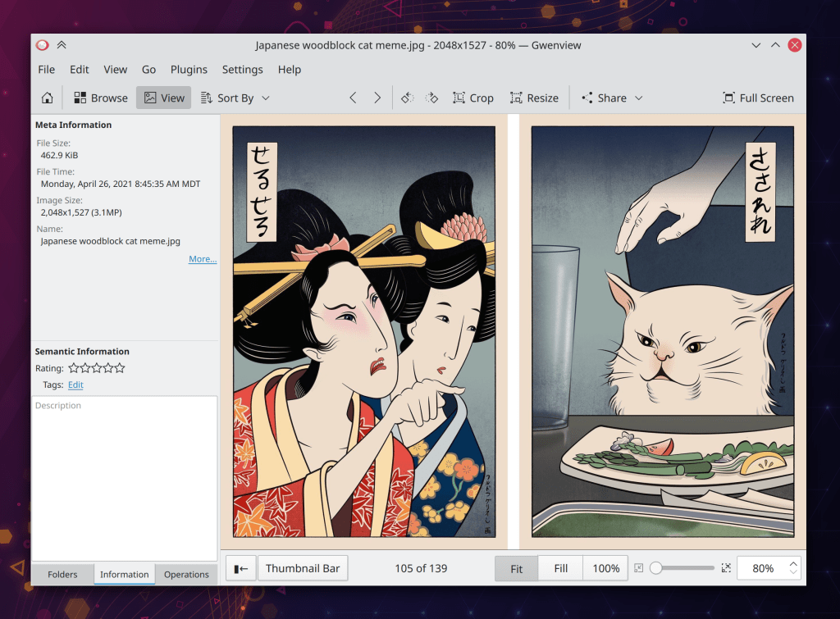Click the Home start page icon

coord(47,98)
